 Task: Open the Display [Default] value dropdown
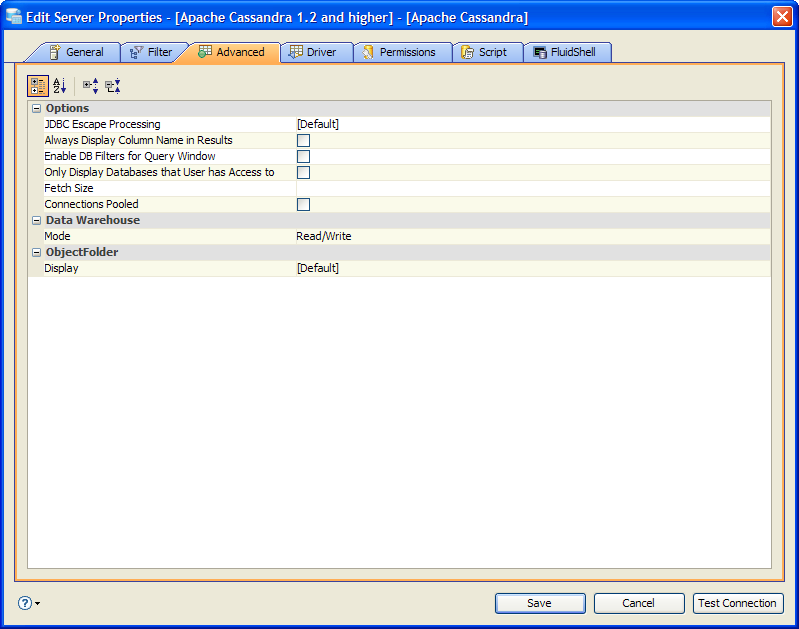coord(533,268)
